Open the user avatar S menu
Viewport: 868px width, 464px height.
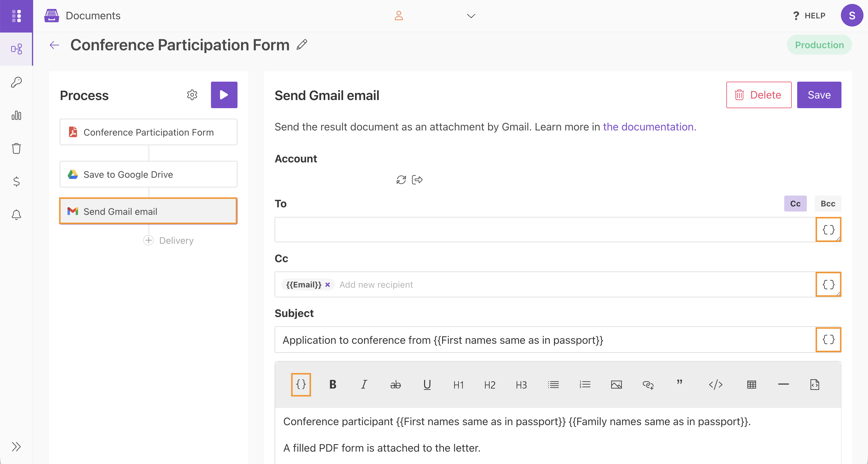(x=851, y=15)
